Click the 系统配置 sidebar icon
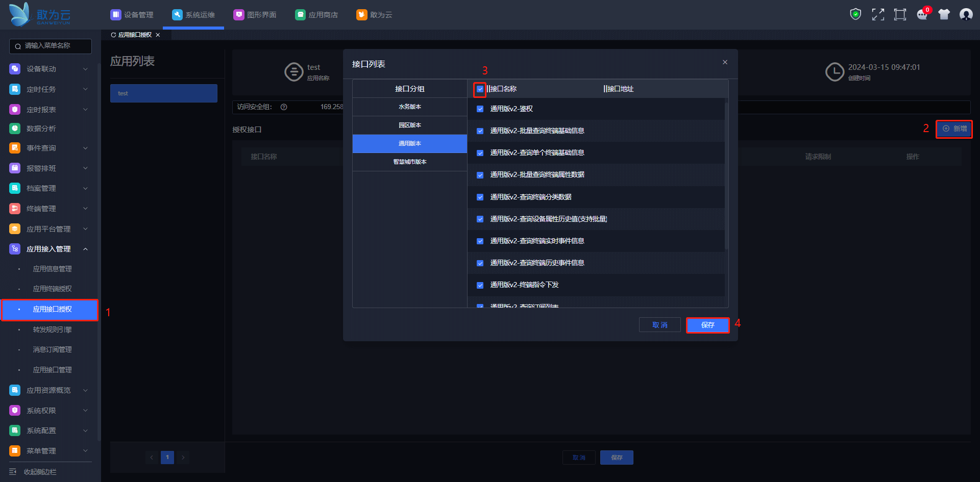This screenshot has width=980, height=482. (x=15, y=430)
